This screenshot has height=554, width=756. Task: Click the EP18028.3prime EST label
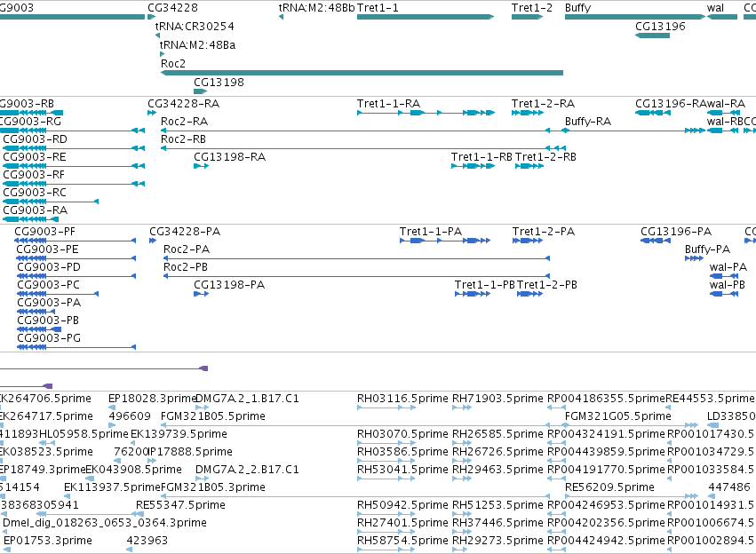pos(152,399)
